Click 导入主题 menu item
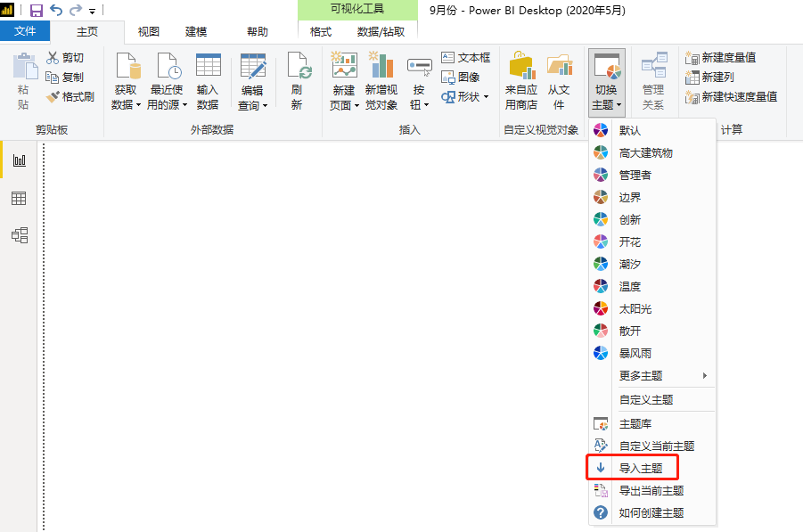This screenshot has height=532, width=803. point(651,468)
